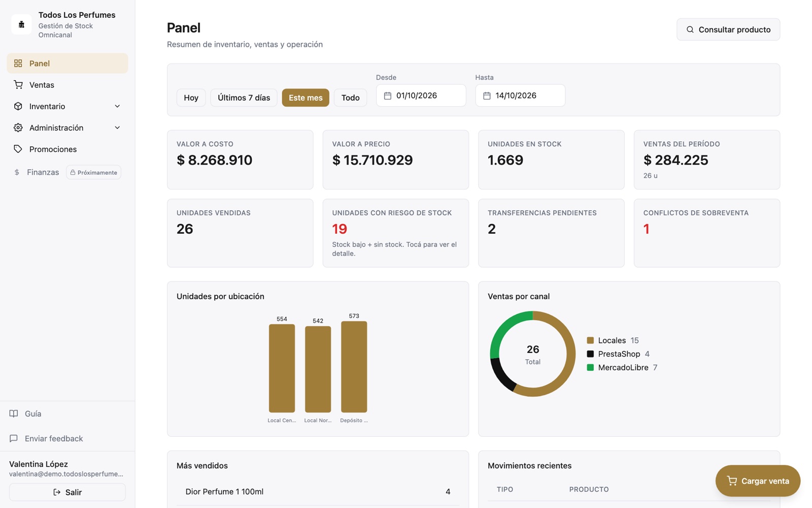Go to Promociones page
Image resolution: width=812 pixels, height=508 pixels.
tap(67, 149)
